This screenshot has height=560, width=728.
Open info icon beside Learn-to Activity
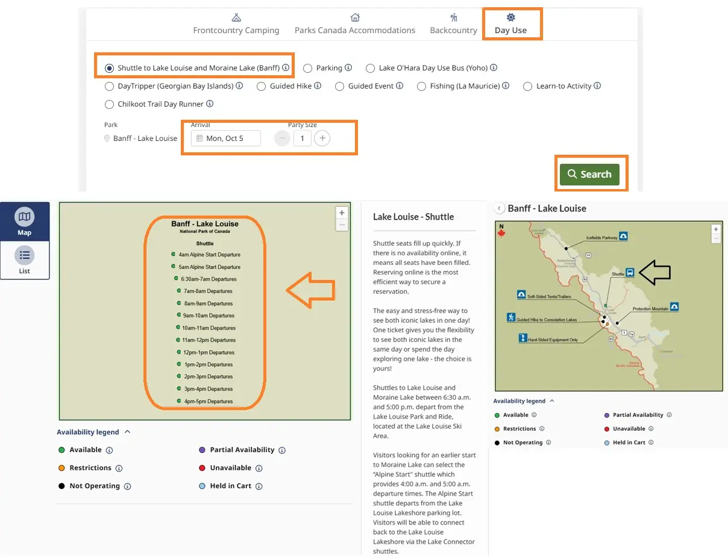tap(597, 86)
